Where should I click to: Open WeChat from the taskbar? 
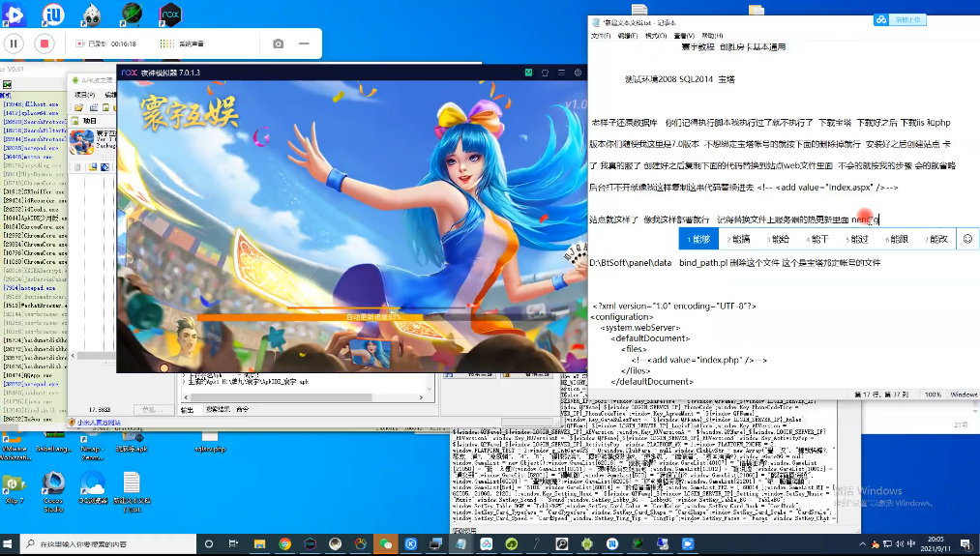coord(386,544)
